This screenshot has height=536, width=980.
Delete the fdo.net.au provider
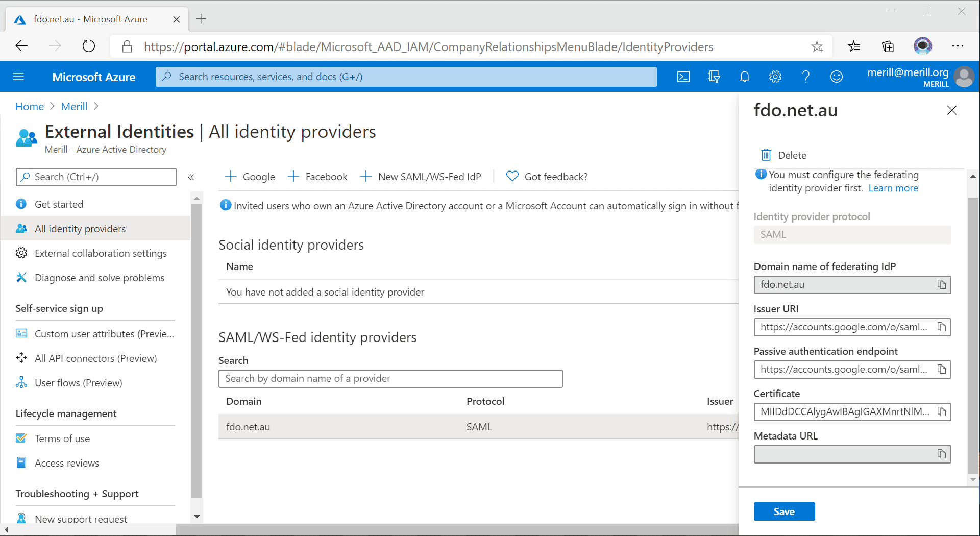[783, 155]
